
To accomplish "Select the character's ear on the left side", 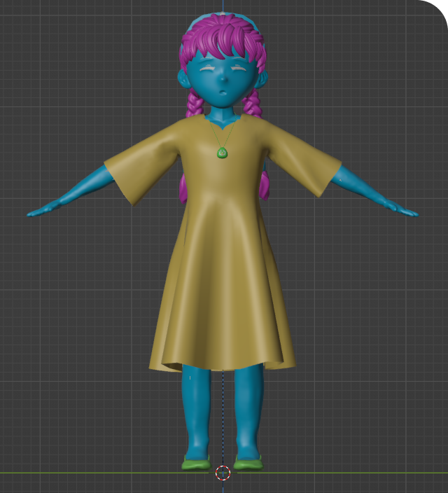I will (184, 79).
